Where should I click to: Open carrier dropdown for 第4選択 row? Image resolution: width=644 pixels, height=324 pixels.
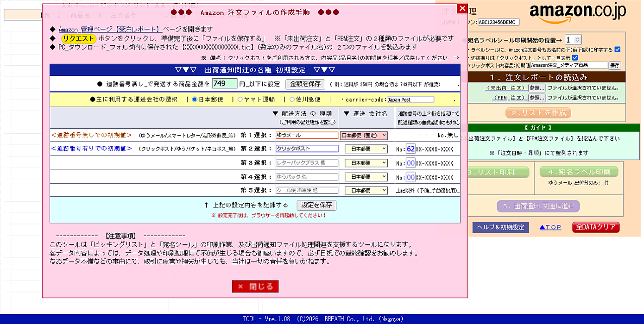click(366, 177)
